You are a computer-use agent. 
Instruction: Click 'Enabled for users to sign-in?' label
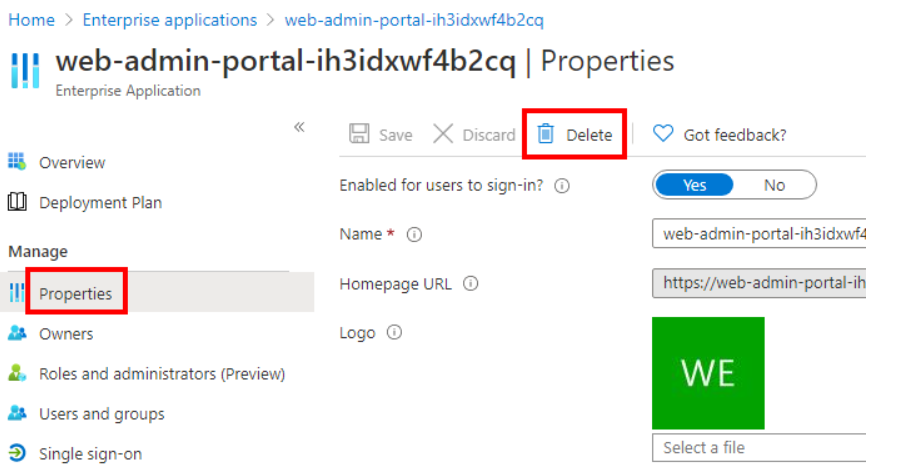(x=441, y=185)
